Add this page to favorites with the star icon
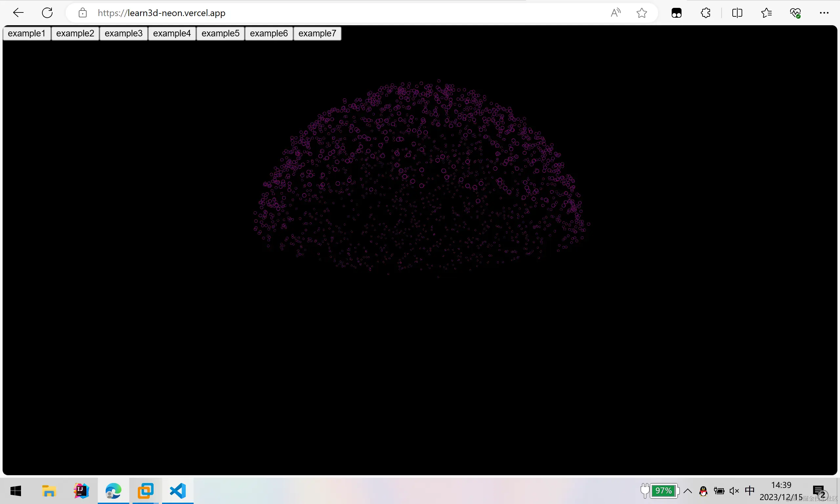Screen dimensions: 840x504 tap(641, 13)
